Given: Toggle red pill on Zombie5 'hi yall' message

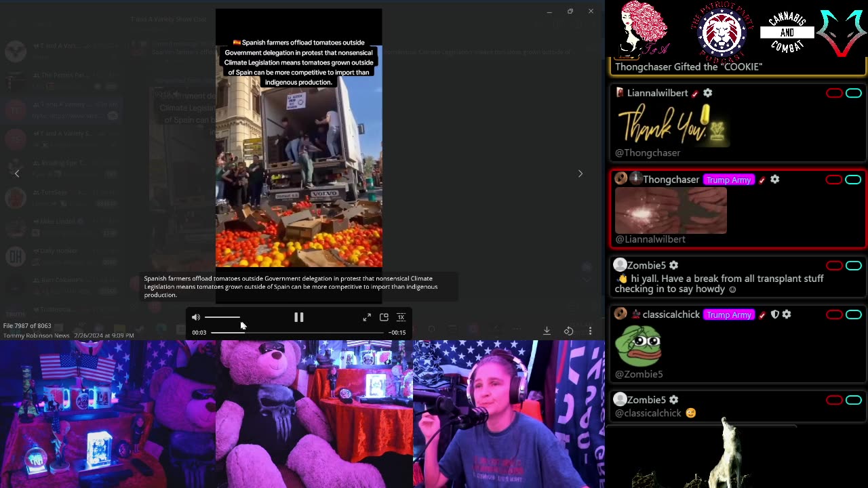Looking at the screenshot, I should pyautogui.click(x=834, y=265).
